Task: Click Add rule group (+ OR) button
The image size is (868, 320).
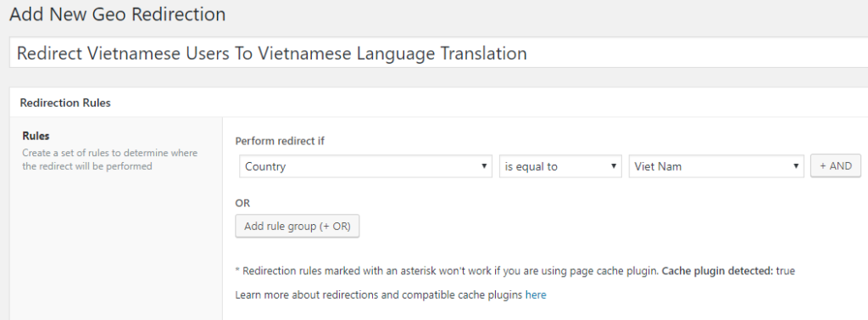Action: click(x=298, y=227)
